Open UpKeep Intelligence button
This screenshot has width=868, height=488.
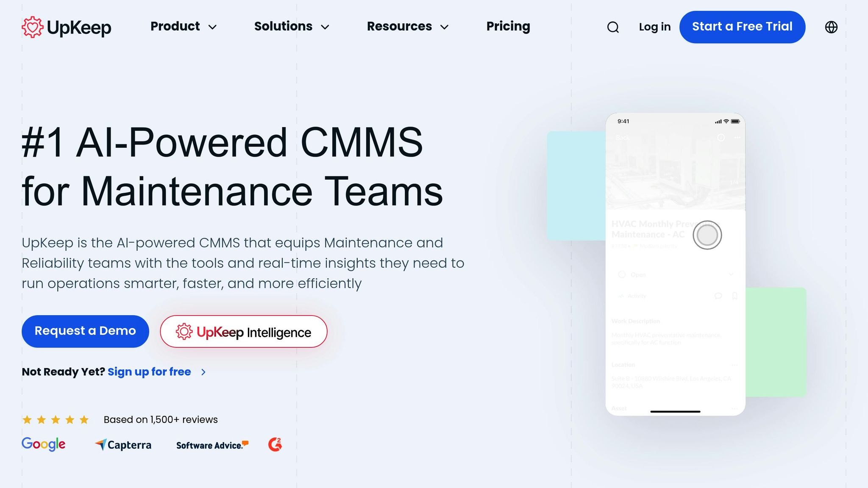click(x=244, y=332)
